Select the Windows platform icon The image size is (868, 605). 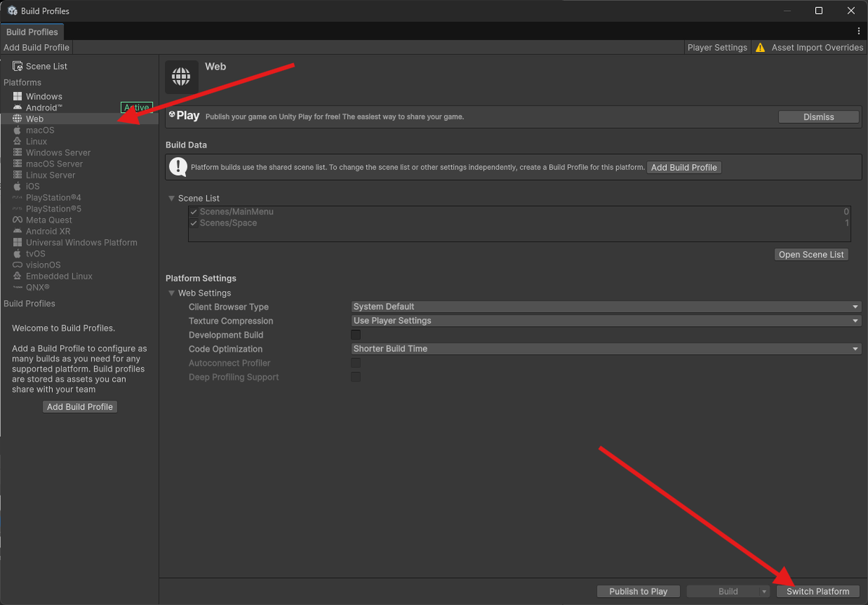(17, 96)
